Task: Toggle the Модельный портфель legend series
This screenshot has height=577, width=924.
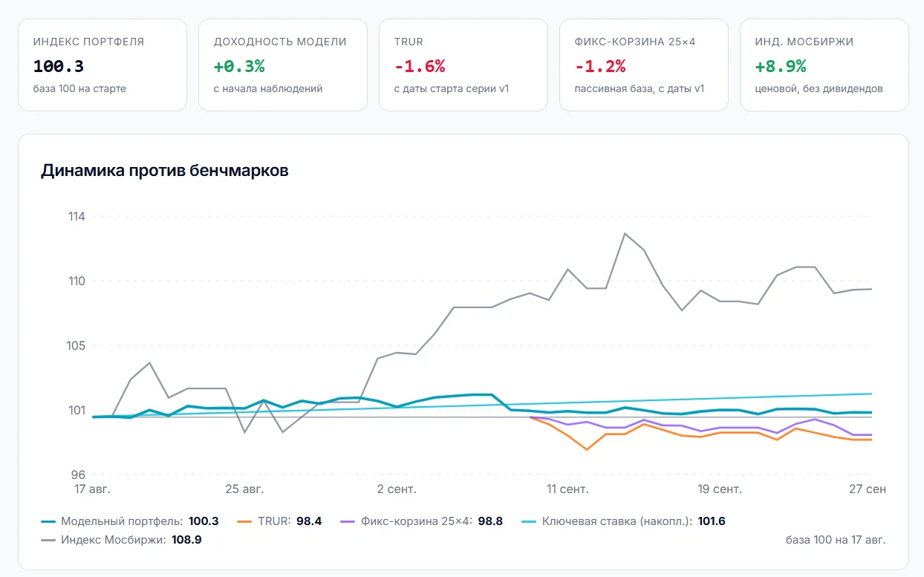Action: point(129,521)
